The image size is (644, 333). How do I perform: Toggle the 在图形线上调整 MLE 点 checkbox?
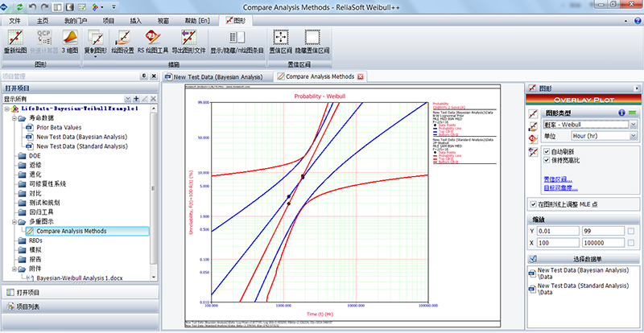(533, 203)
